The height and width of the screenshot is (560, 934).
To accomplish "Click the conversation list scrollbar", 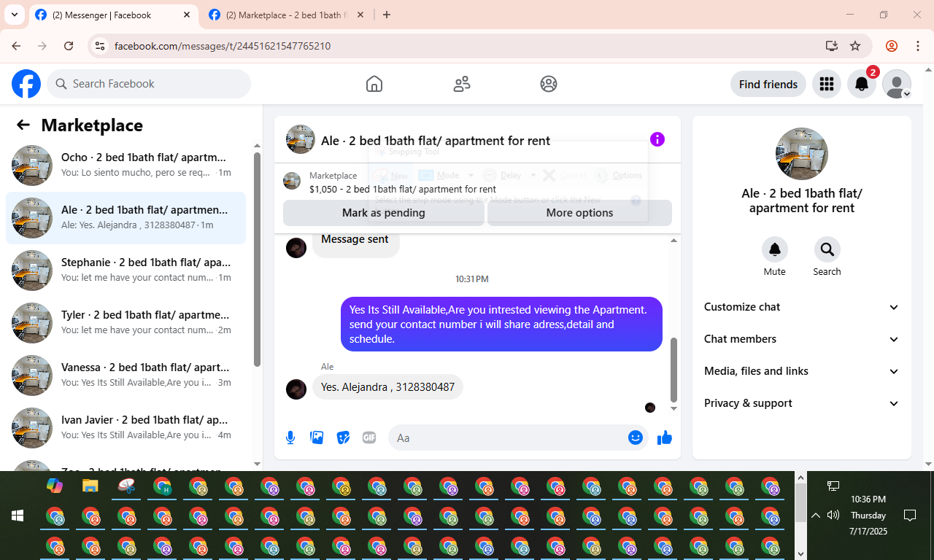I will 257,259.
